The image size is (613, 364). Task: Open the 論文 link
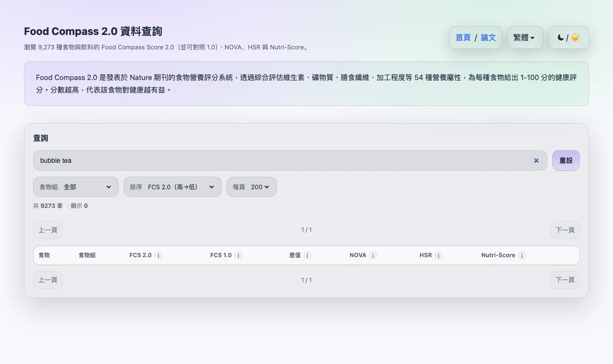(488, 37)
